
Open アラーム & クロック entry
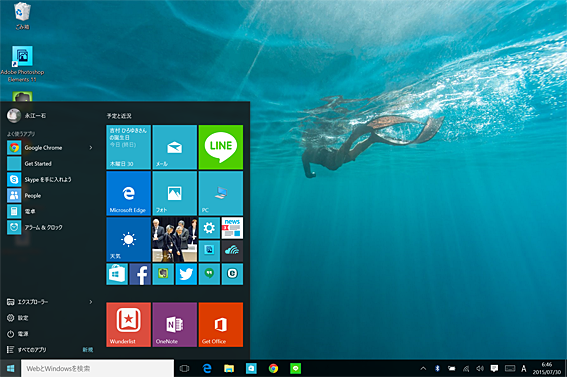pos(51,227)
